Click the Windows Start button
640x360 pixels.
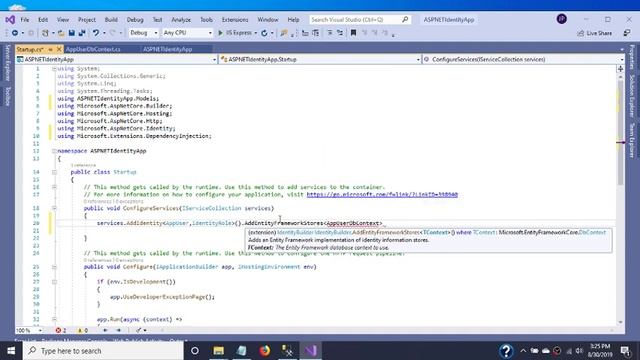[x=11, y=351]
